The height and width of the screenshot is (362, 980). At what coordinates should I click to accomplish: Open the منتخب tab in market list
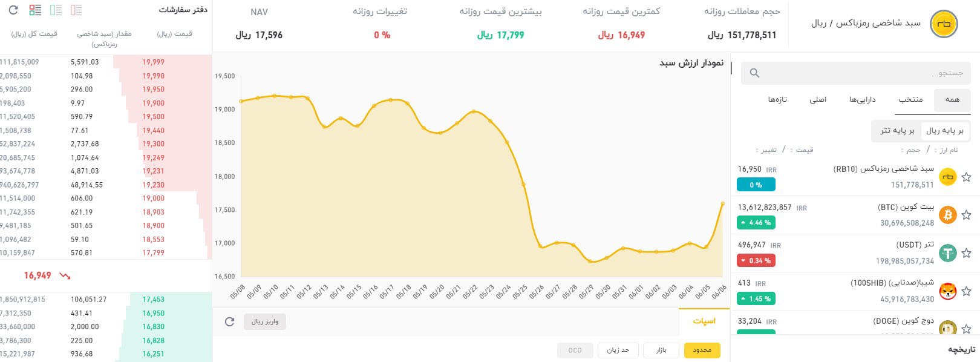coord(910,100)
